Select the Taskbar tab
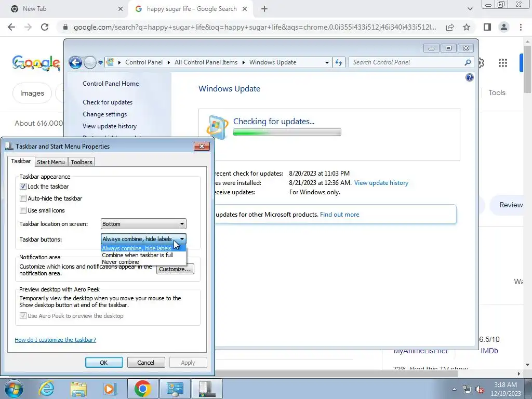This screenshot has height=399, width=532. pos(21,161)
